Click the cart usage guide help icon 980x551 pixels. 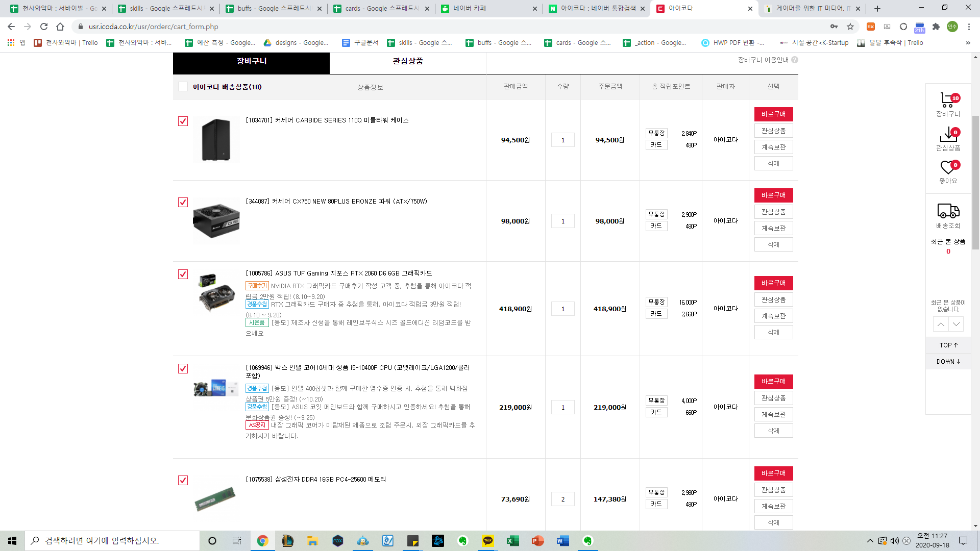click(795, 60)
